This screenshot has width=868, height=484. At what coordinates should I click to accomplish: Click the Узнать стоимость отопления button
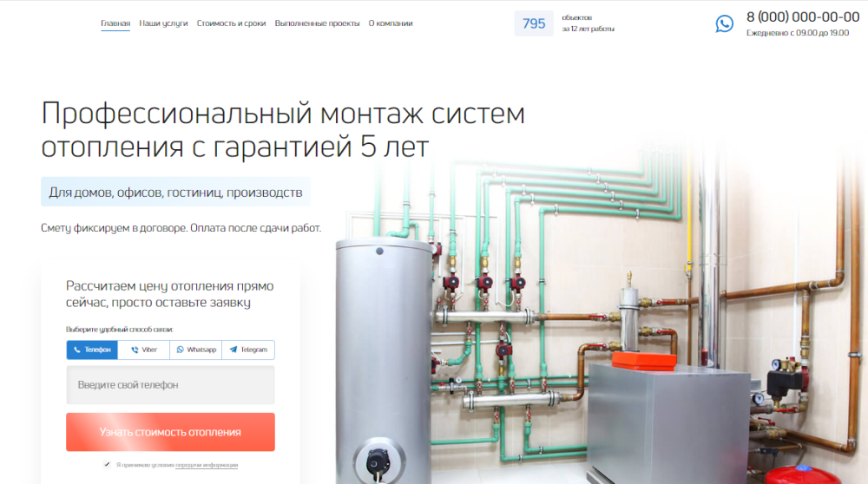[x=170, y=432]
